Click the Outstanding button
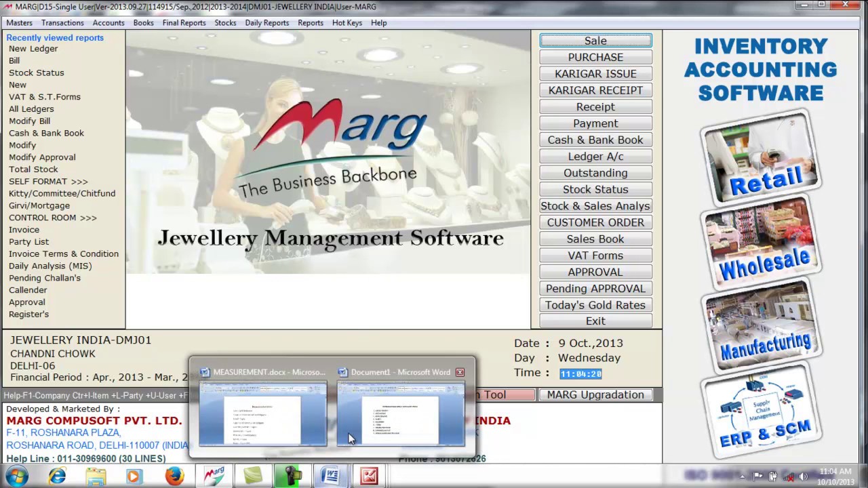The image size is (868, 488). [595, 173]
